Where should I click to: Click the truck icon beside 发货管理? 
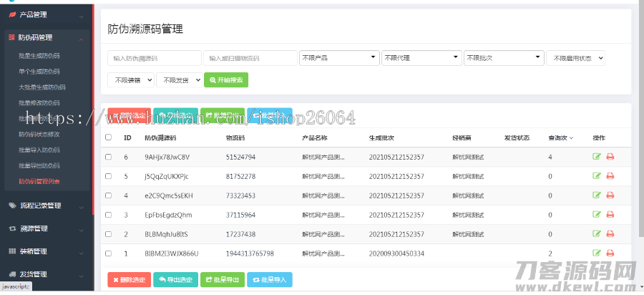pos(12,274)
